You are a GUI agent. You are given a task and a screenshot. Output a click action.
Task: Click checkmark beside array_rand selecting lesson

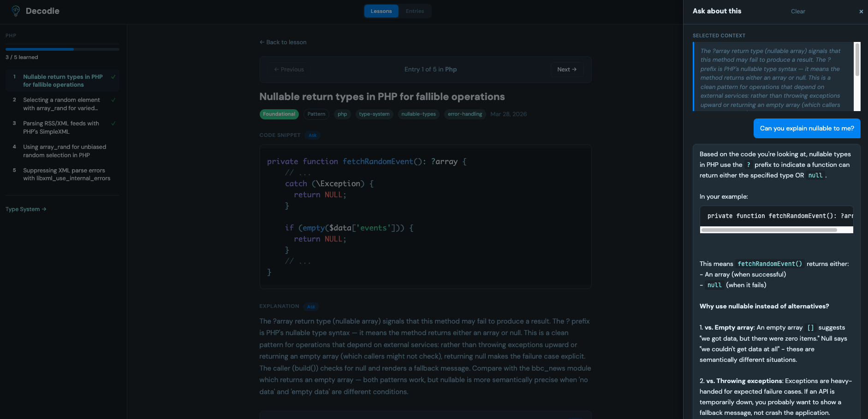click(113, 100)
